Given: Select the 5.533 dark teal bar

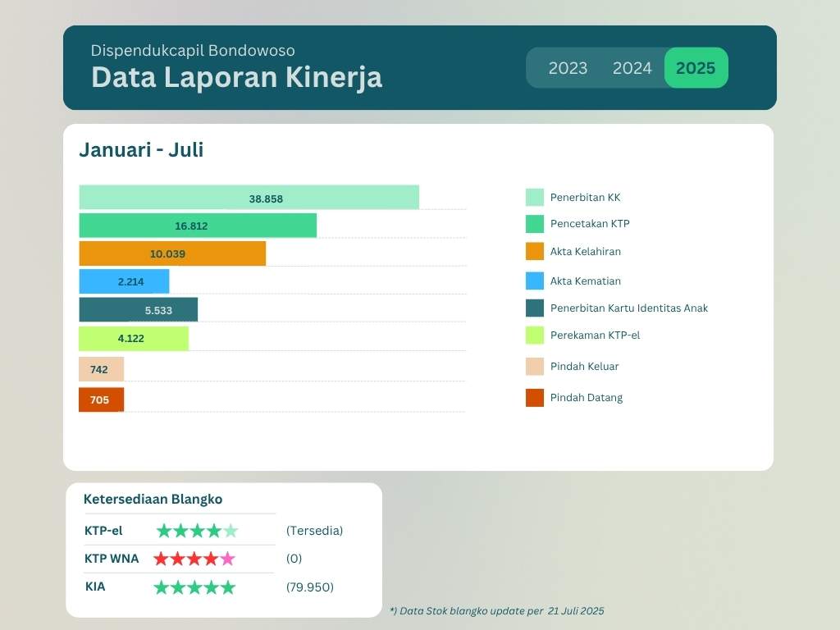Looking at the screenshot, I should [x=138, y=309].
